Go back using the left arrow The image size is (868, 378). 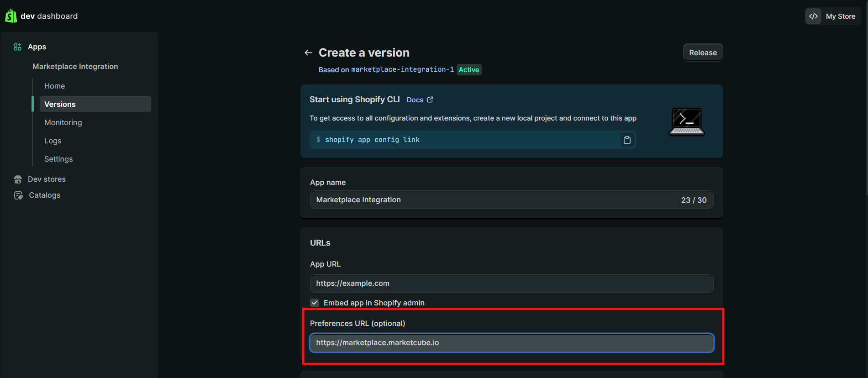[308, 52]
